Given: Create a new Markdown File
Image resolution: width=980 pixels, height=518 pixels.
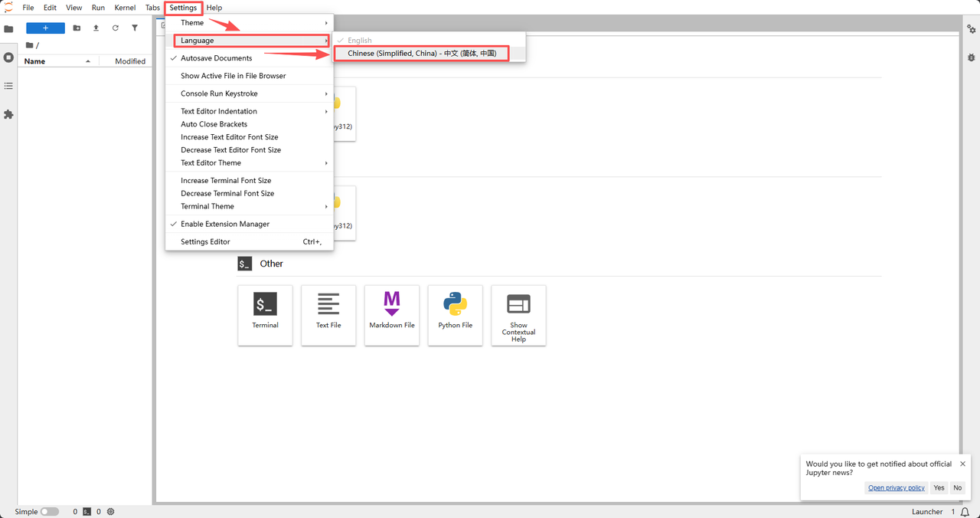Looking at the screenshot, I should coord(392,314).
